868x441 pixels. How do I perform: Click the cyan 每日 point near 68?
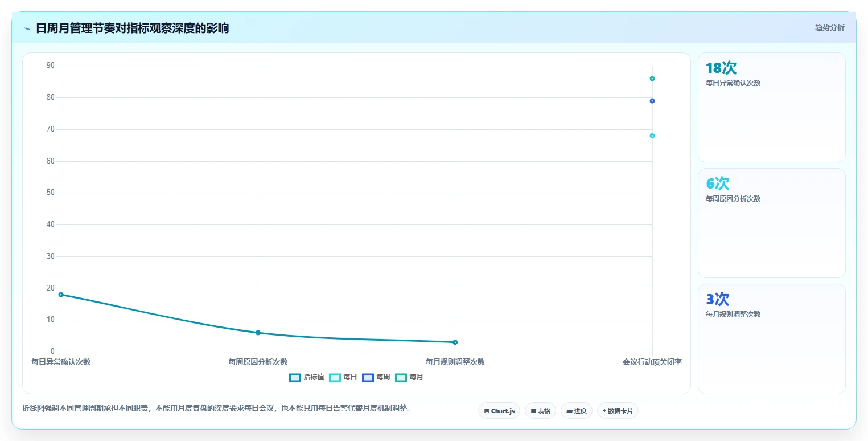click(x=652, y=136)
